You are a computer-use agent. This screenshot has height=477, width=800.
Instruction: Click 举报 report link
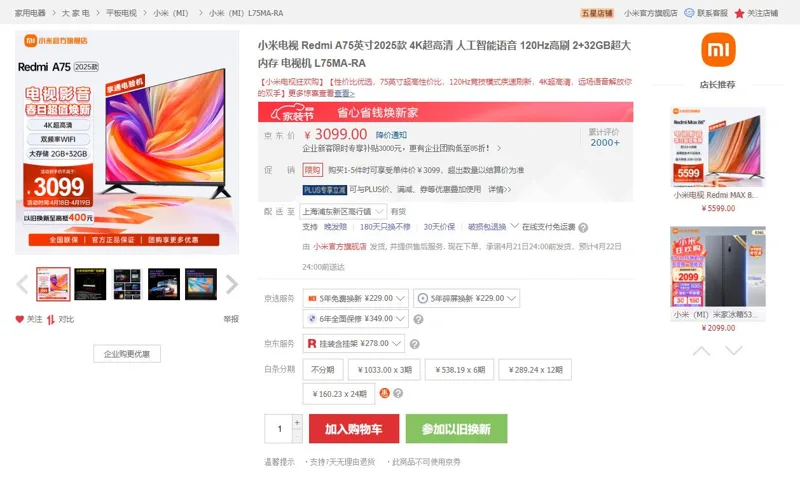click(231, 319)
